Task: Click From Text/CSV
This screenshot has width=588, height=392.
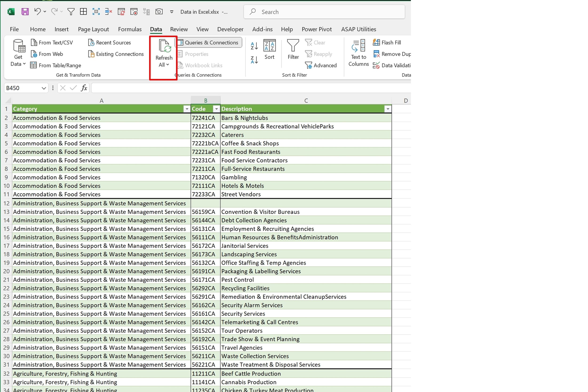Action: tap(52, 43)
